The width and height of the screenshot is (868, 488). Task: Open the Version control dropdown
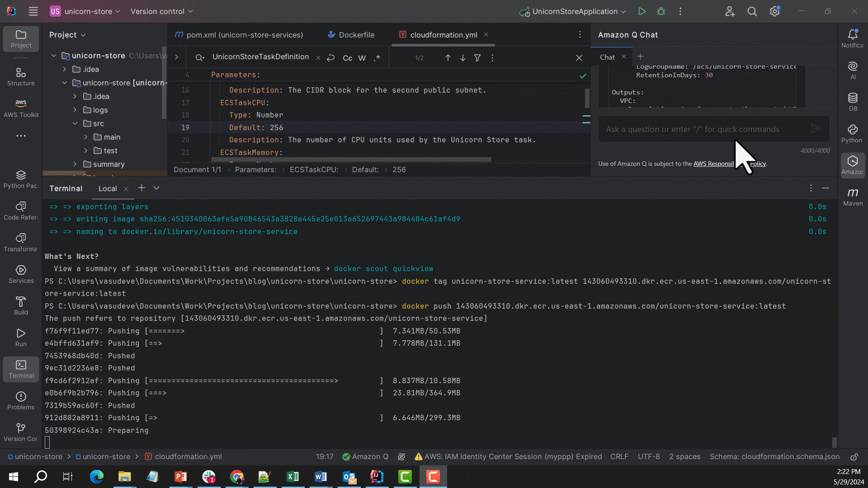(161, 11)
